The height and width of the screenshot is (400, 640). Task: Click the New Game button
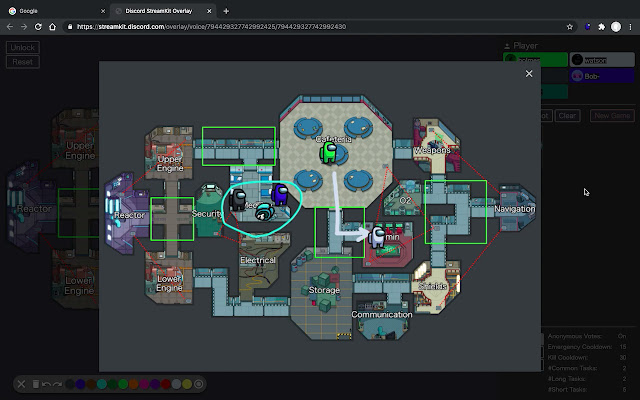coord(612,116)
